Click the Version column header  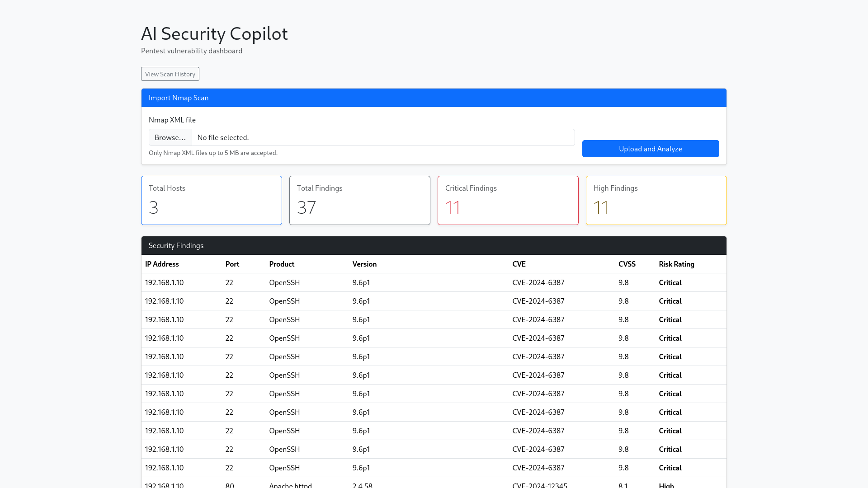click(364, 264)
